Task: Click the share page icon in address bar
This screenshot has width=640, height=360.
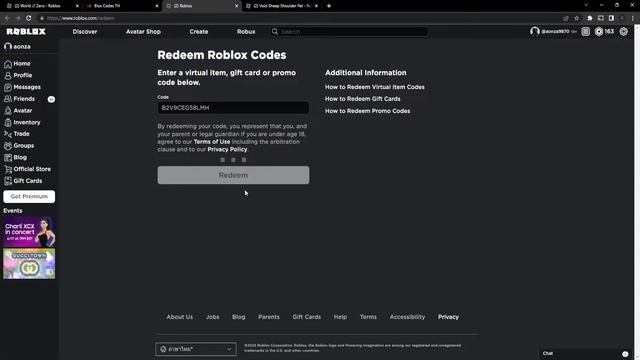Action: click(566, 18)
